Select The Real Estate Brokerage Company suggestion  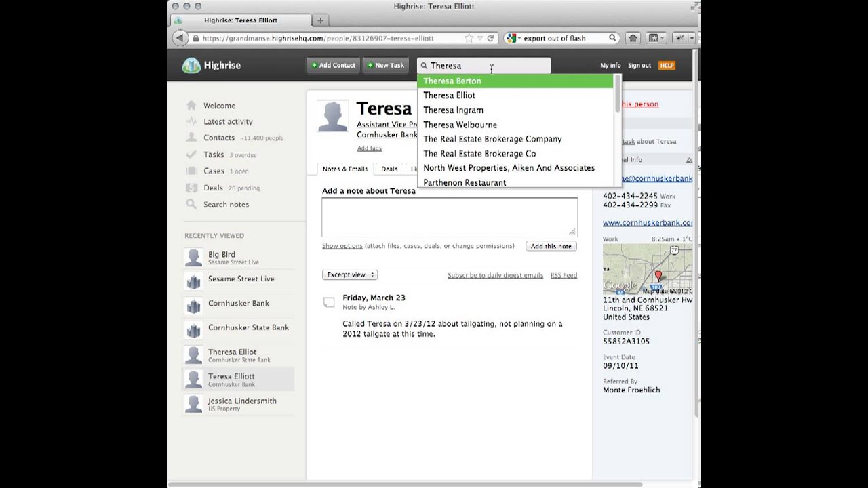coord(515,139)
